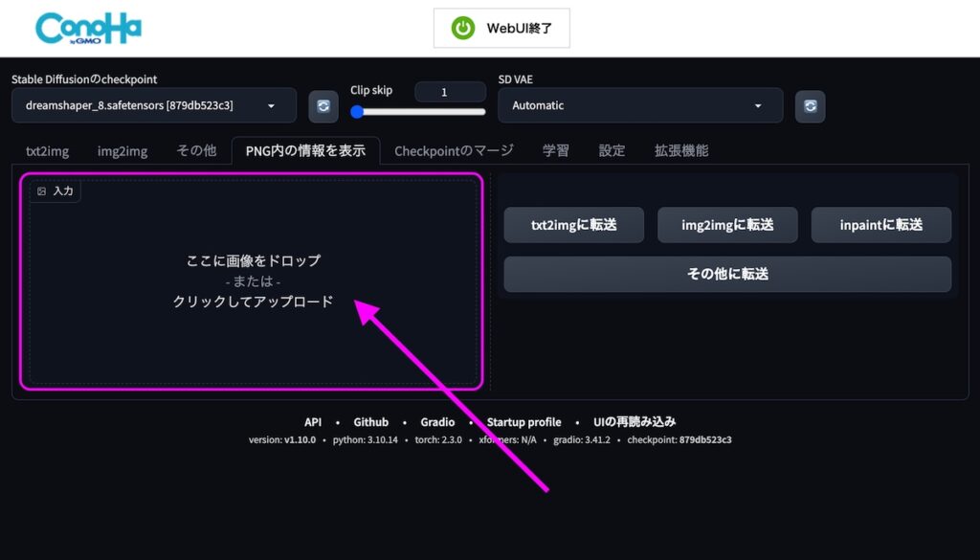980x560 pixels.
Task: Open the 設定 tab
Action: point(612,150)
